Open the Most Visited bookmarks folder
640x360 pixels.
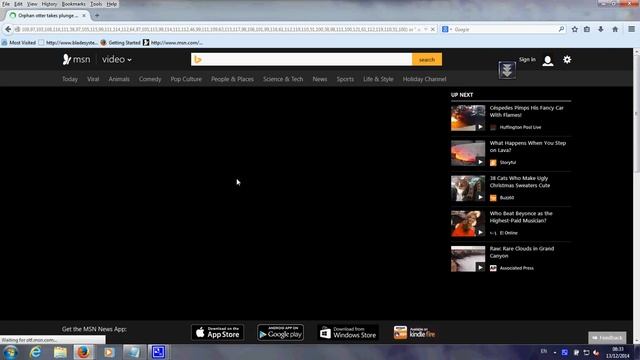(18, 42)
